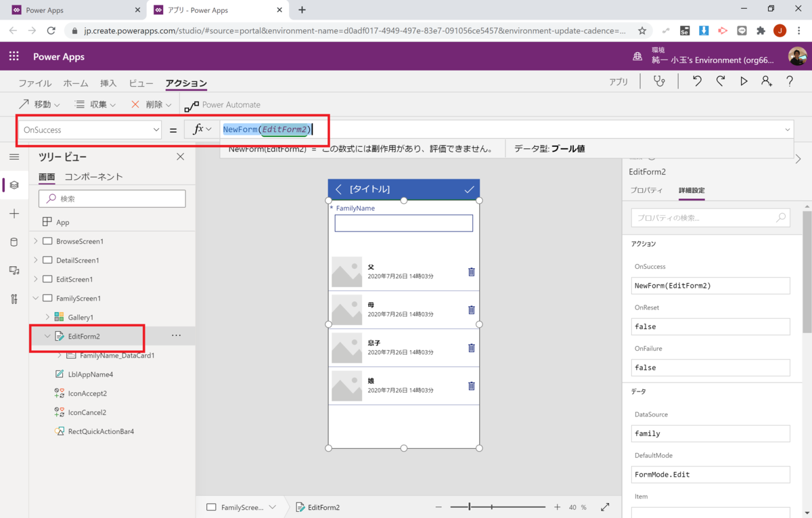Click the tree view search box

point(112,198)
